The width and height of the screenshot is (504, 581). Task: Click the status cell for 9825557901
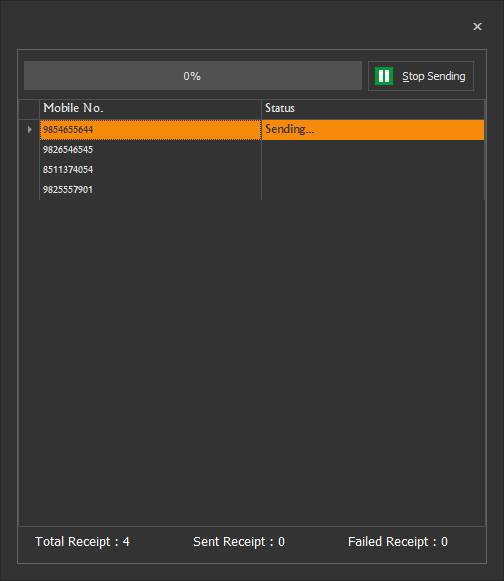[373, 190]
